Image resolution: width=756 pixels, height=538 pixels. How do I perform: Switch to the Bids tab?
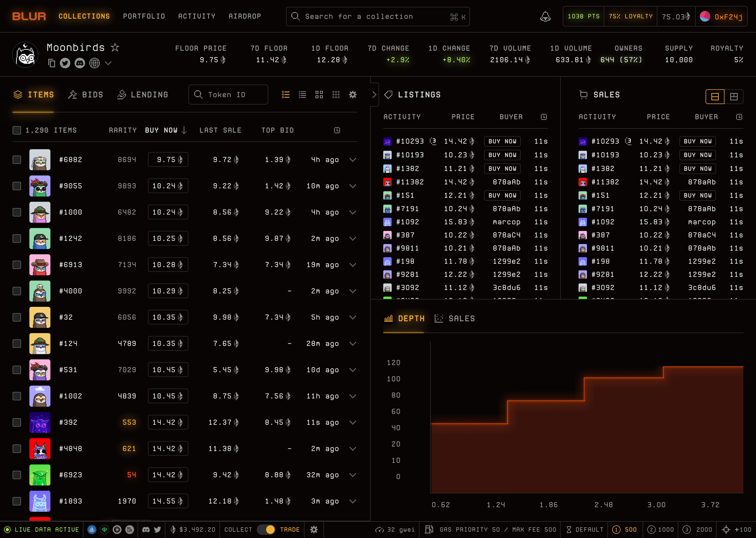(86, 95)
